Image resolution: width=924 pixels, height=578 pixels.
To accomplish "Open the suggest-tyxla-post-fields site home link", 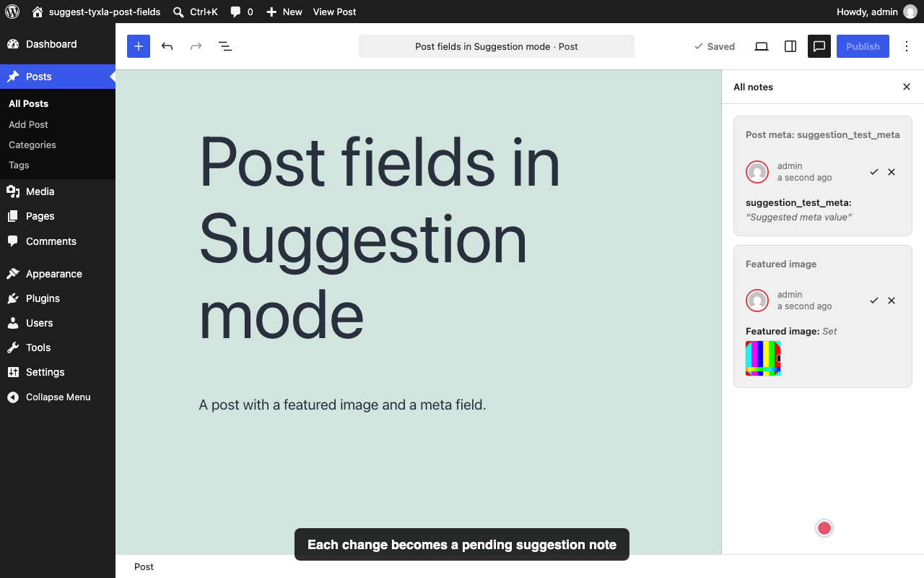I will tap(96, 12).
